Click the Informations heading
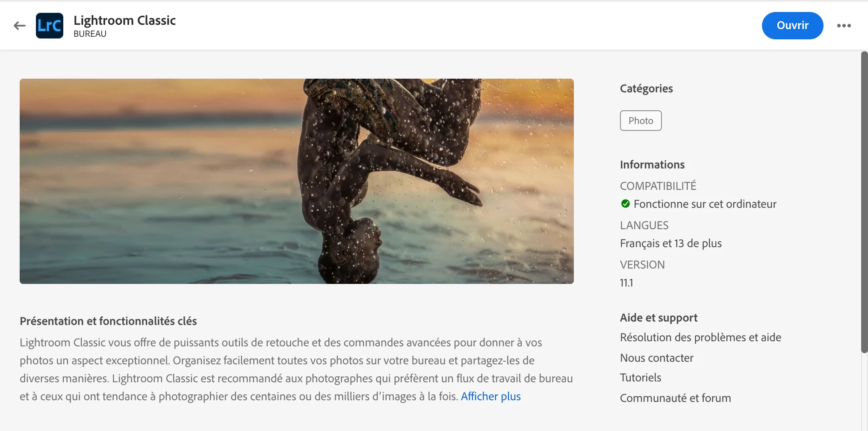Screen dimensions: 868x431 [x=652, y=165]
